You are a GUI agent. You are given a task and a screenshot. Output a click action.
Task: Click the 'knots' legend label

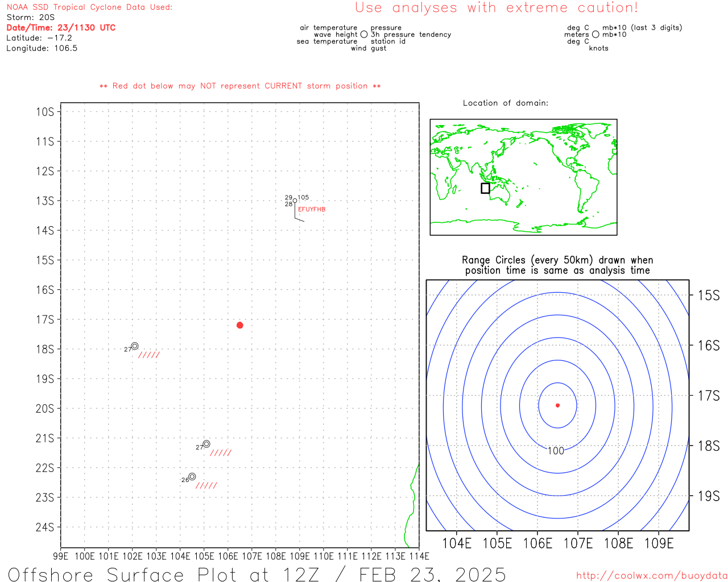click(x=599, y=48)
